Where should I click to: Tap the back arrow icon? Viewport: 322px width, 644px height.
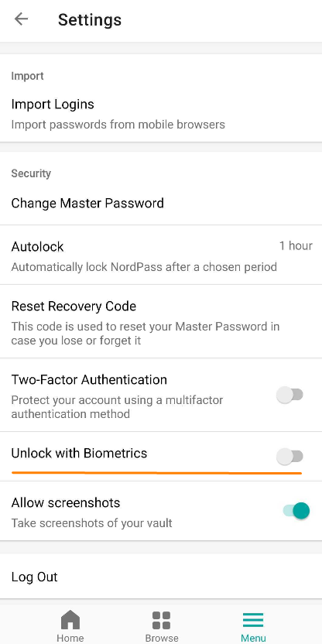click(21, 19)
